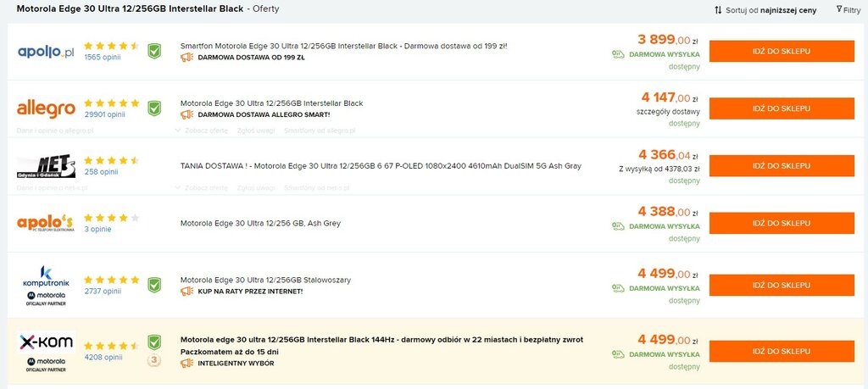Open the allegro offer title link
The image size is (868, 389).
[272, 103]
